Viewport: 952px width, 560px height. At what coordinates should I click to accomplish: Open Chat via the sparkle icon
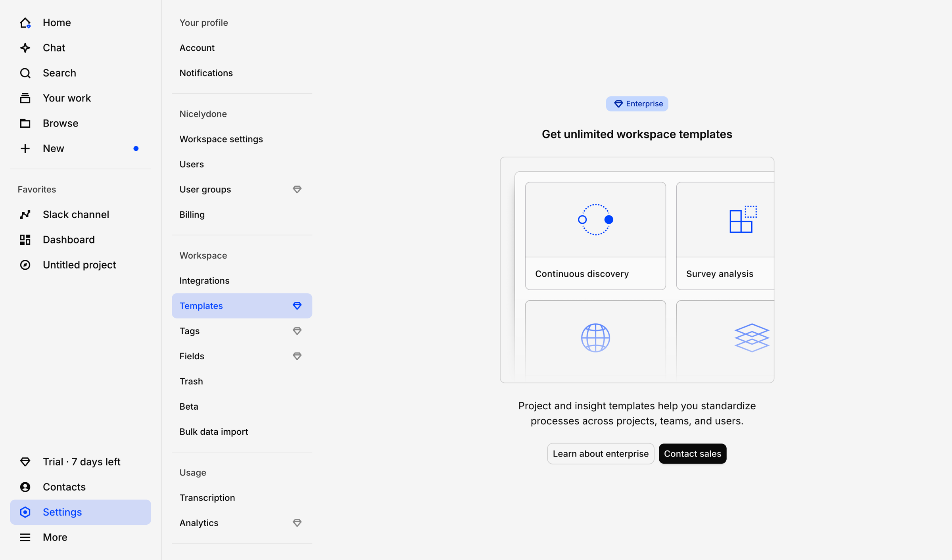click(25, 48)
